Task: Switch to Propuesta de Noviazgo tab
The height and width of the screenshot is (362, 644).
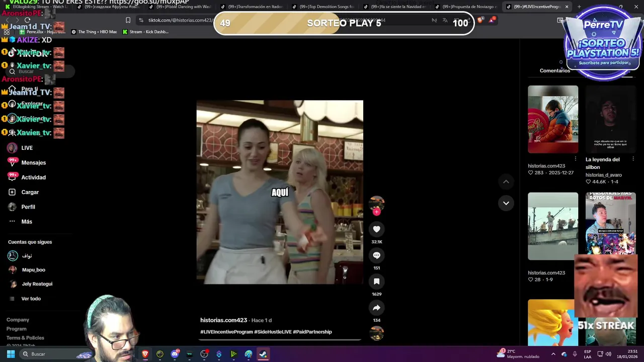Action: tap(466, 7)
